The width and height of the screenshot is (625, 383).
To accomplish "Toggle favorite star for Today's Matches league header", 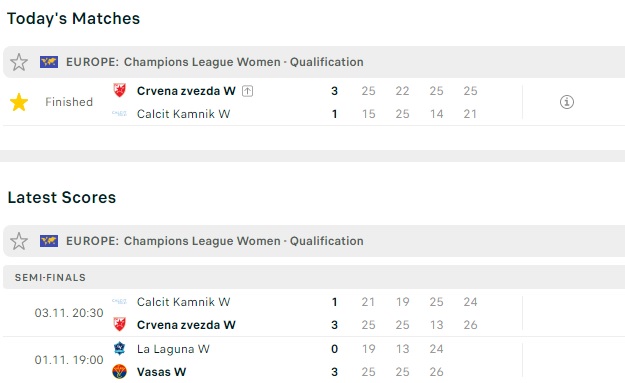I will [x=19, y=62].
